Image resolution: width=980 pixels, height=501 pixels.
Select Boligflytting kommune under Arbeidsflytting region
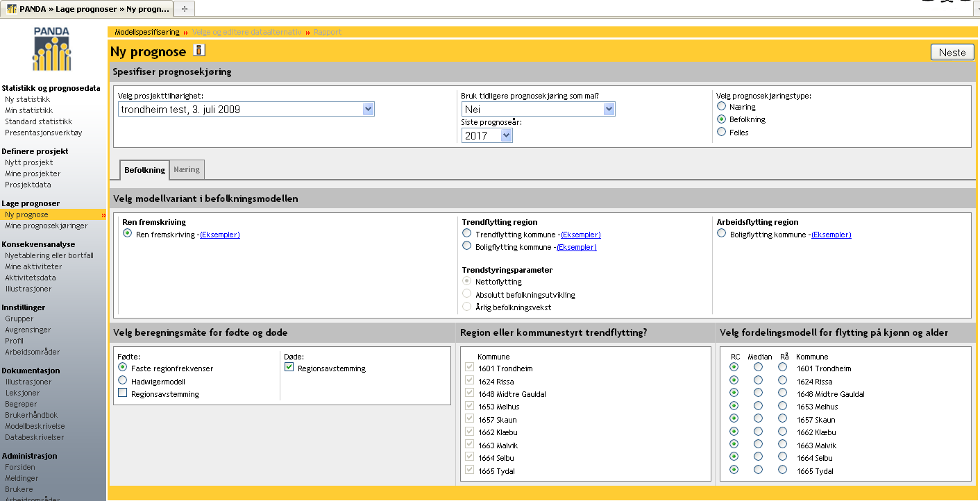721,234
